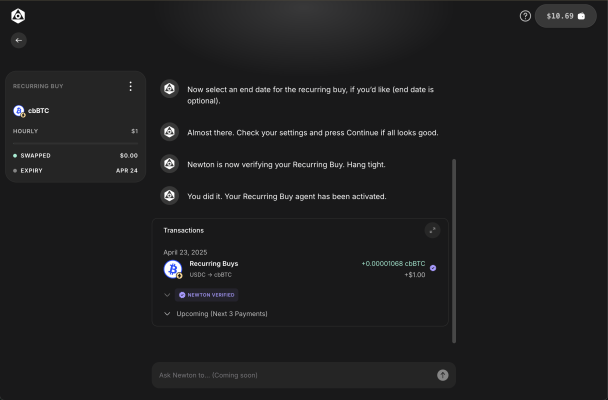The width and height of the screenshot is (608, 400).
Task: Go back using the left arrow button
Action: [x=19, y=40]
